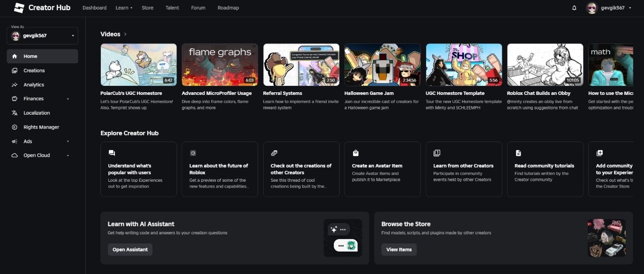The image size is (644, 274).
Task: Click the notifications bell icon
Action: (x=574, y=8)
